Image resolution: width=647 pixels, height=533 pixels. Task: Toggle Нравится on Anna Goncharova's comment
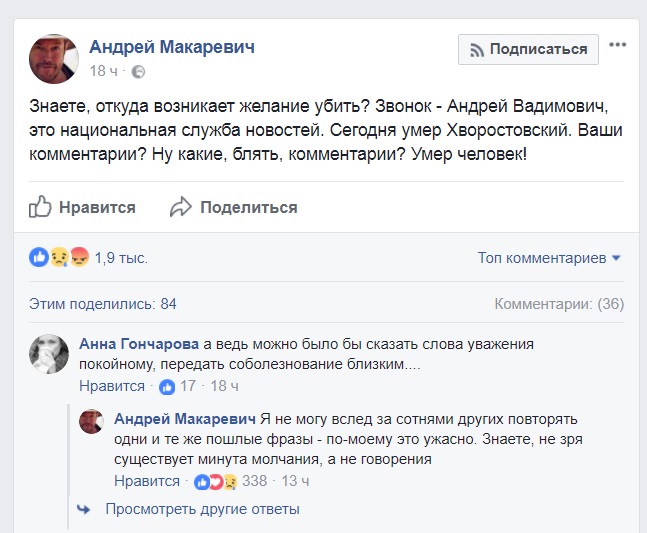pos(112,386)
